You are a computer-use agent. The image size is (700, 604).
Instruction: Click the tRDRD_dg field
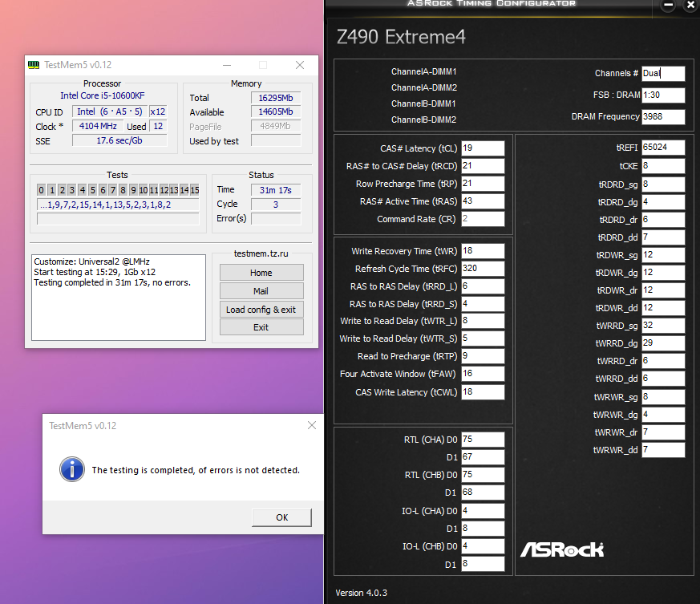coord(663,202)
